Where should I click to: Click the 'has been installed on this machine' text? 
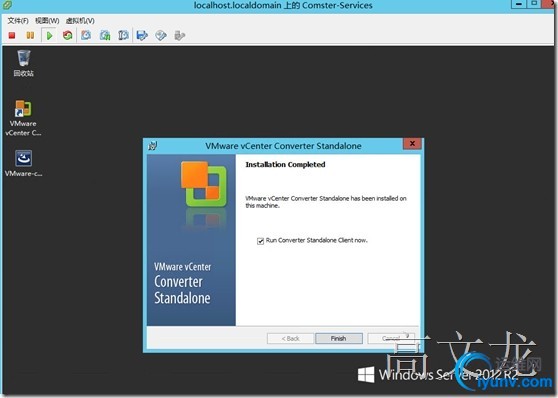[x=326, y=202]
